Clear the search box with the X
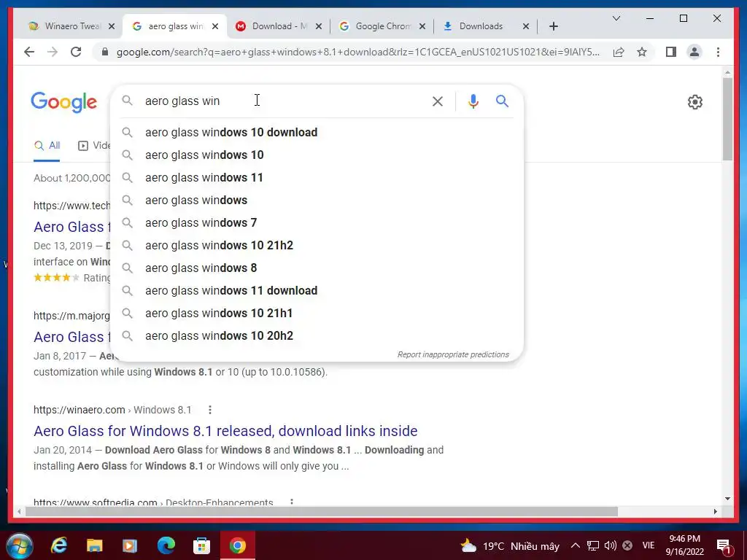Image resolution: width=747 pixels, height=560 pixels. 438,101
